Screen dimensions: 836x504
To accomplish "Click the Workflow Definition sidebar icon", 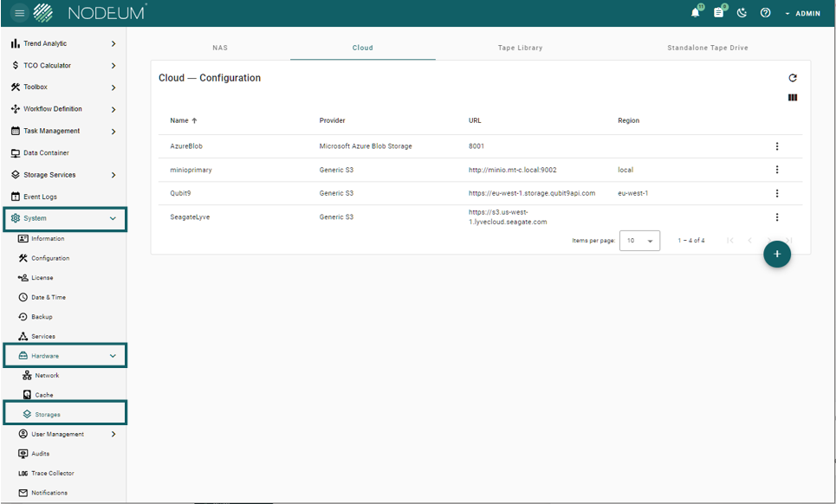I will click(16, 109).
